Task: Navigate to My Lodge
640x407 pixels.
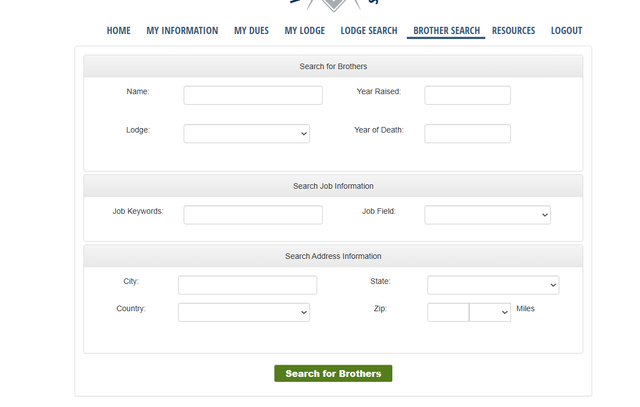Action: pyautogui.click(x=304, y=31)
